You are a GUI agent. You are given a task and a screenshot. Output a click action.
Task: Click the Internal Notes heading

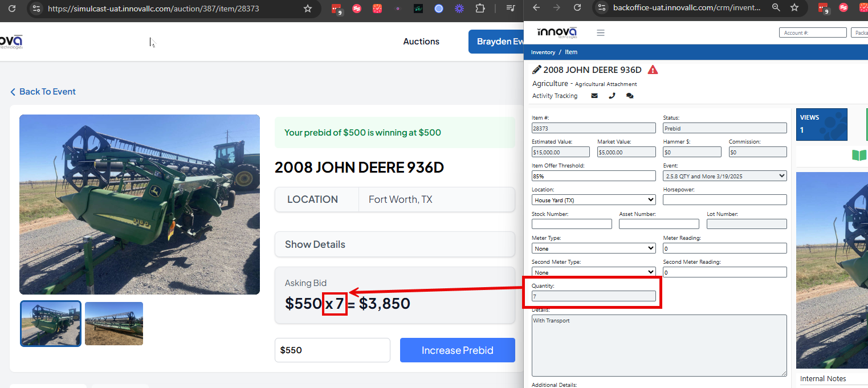(x=823, y=379)
